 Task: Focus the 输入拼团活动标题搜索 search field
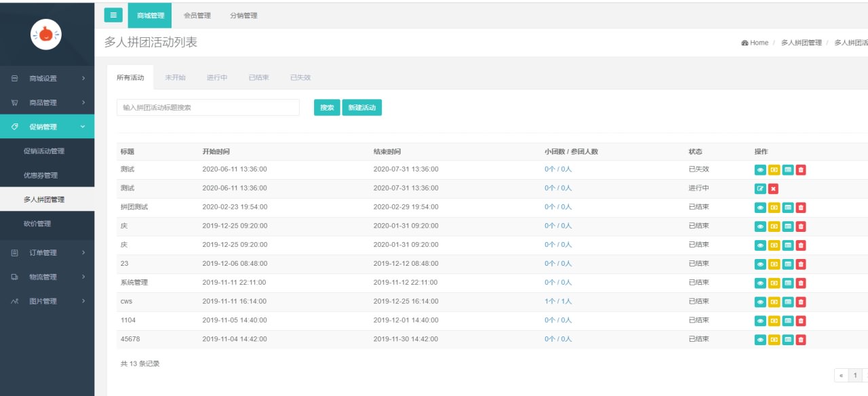point(208,108)
